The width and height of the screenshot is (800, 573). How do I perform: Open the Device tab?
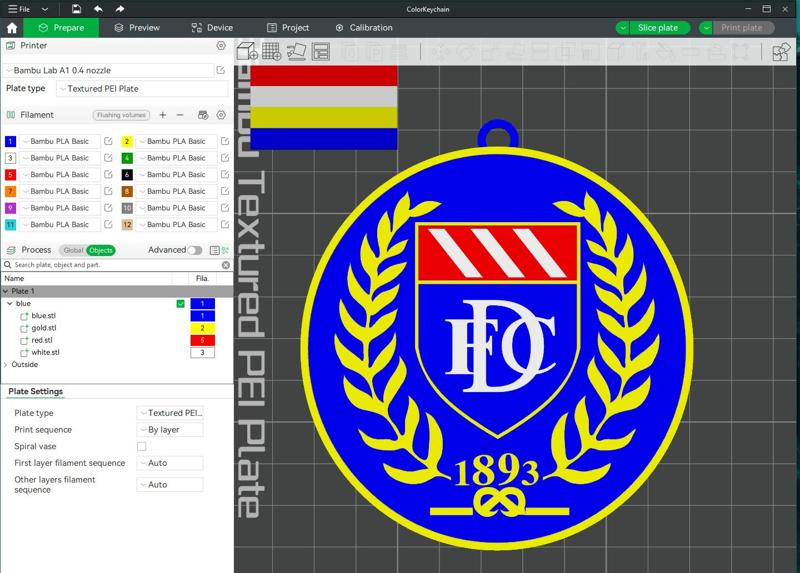[x=212, y=28]
